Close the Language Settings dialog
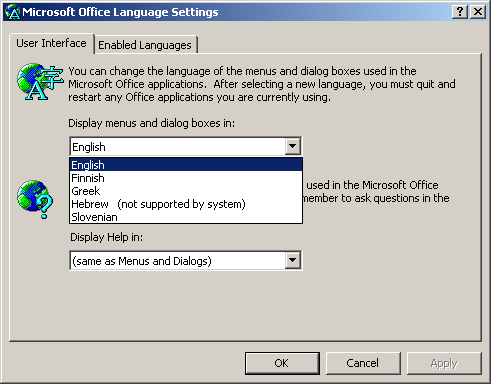Viewport: 491px width, 384px height. (x=478, y=12)
